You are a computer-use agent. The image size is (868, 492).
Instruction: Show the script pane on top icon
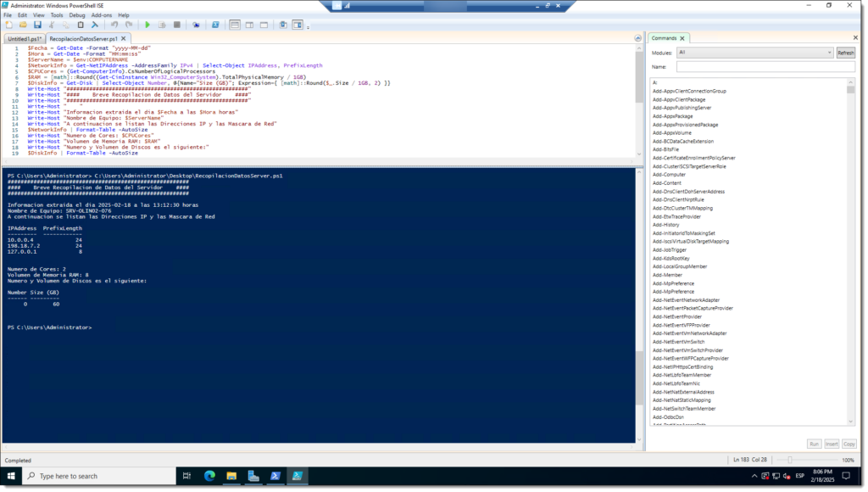(x=235, y=25)
